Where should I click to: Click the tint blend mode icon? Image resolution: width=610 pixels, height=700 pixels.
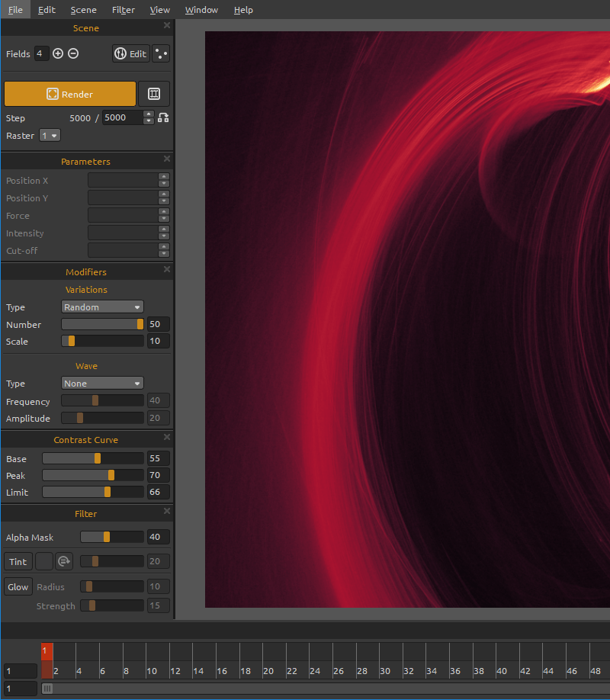tap(63, 561)
